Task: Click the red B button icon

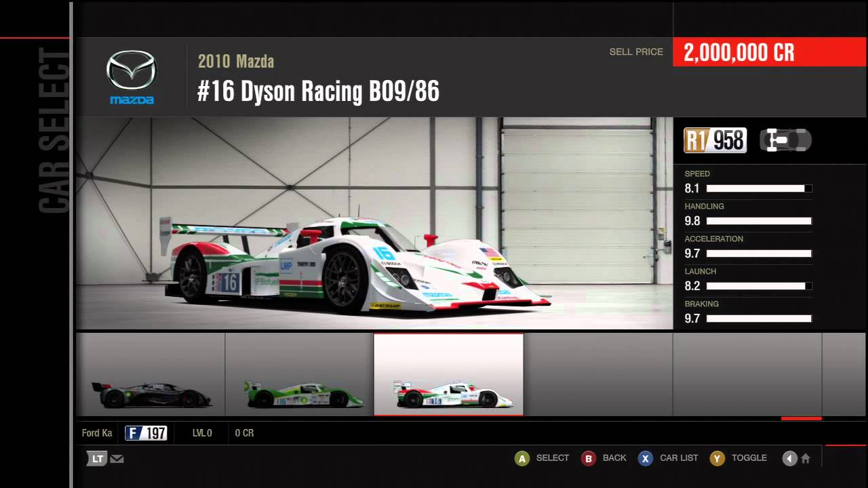Action: click(588, 459)
